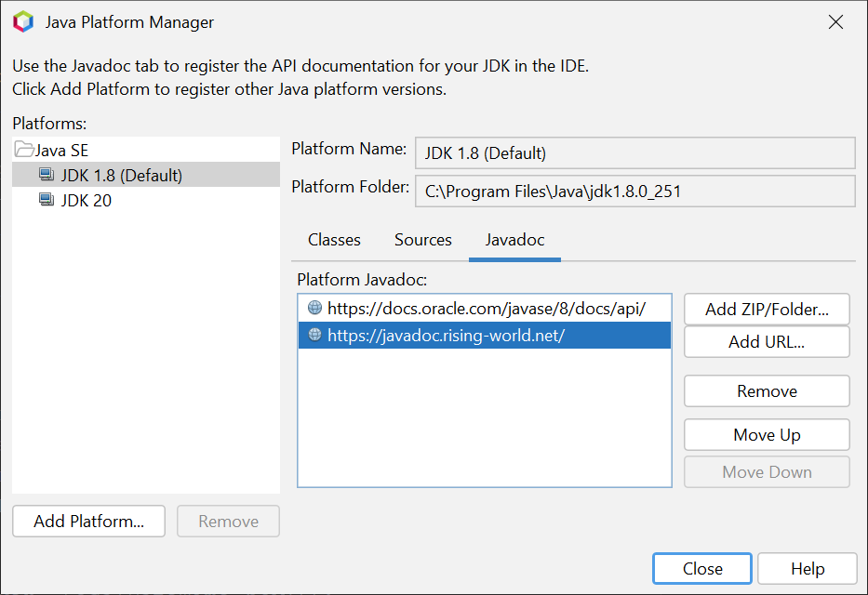Click the JDK 1.8 platform monitor icon
The width and height of the screenshot is (868, 595).
point(47,175)
